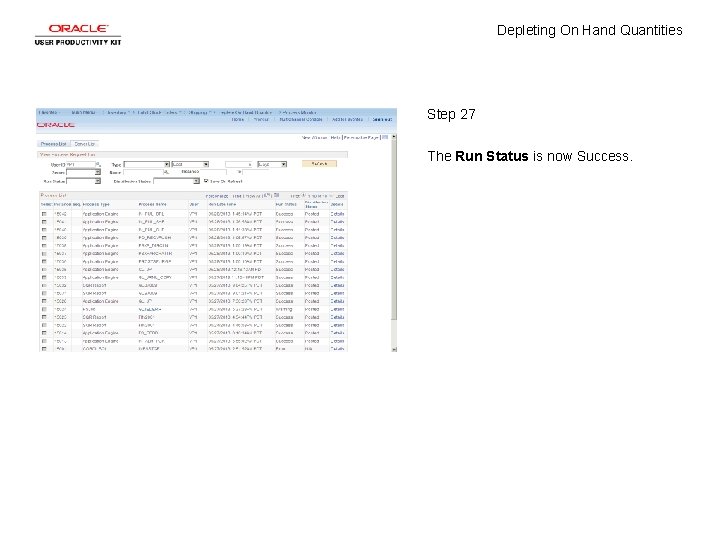Click the Process Monitor breadcrumb
The width and height of the screenshot is (720, 540).
pos(299,112)
